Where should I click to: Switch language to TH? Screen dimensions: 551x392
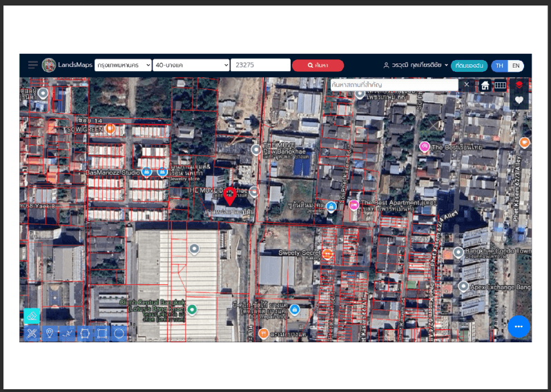tap(499, 66)
